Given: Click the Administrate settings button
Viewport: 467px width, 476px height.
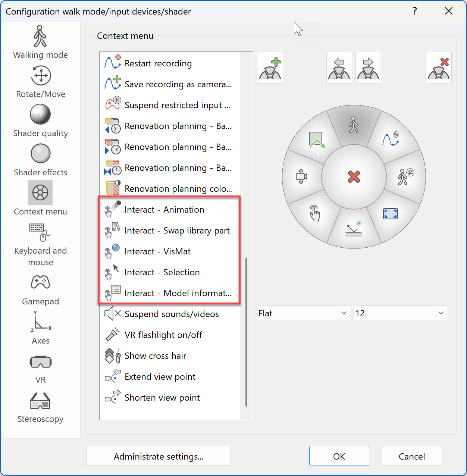Looking at the screenshot, I should pyautogui.click(x=159, y=456).
